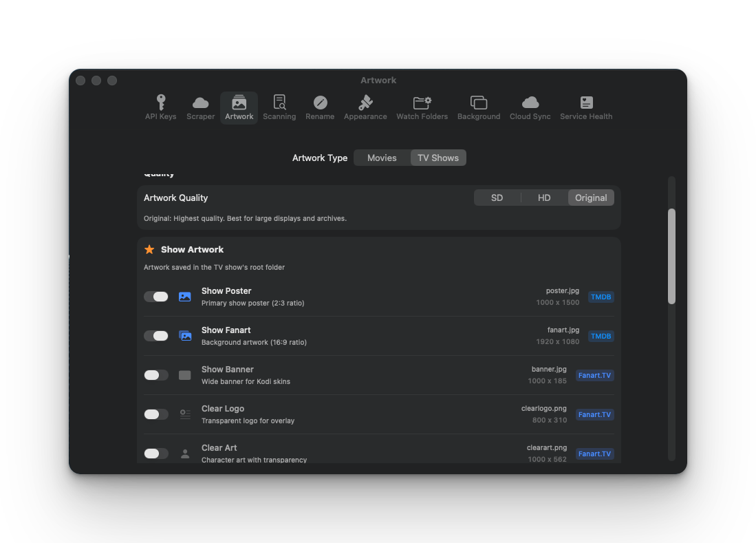756x543 pixels.
Task: Choose Original artwork quality
Action: [x=591, y=198]
